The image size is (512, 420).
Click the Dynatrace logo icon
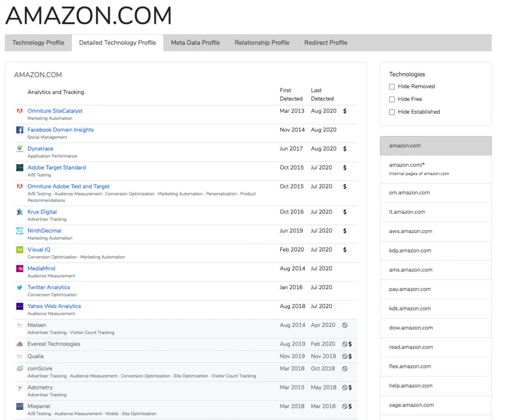click(x=19, y=149)
